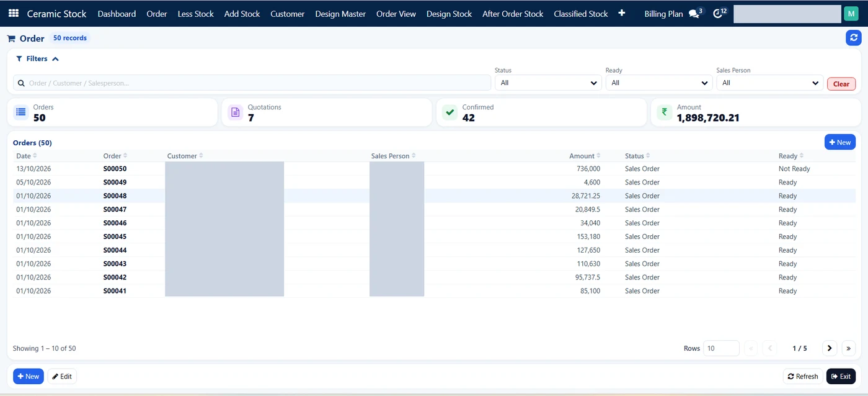Select order row S00041
868x396 pixels.
pos(434,291)
